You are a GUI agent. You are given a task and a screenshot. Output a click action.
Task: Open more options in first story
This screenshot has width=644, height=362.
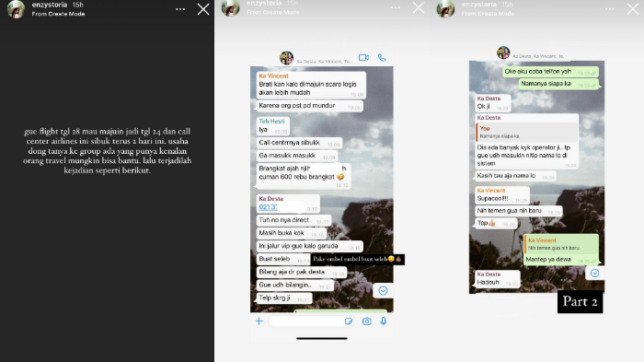tap(180, 9)
